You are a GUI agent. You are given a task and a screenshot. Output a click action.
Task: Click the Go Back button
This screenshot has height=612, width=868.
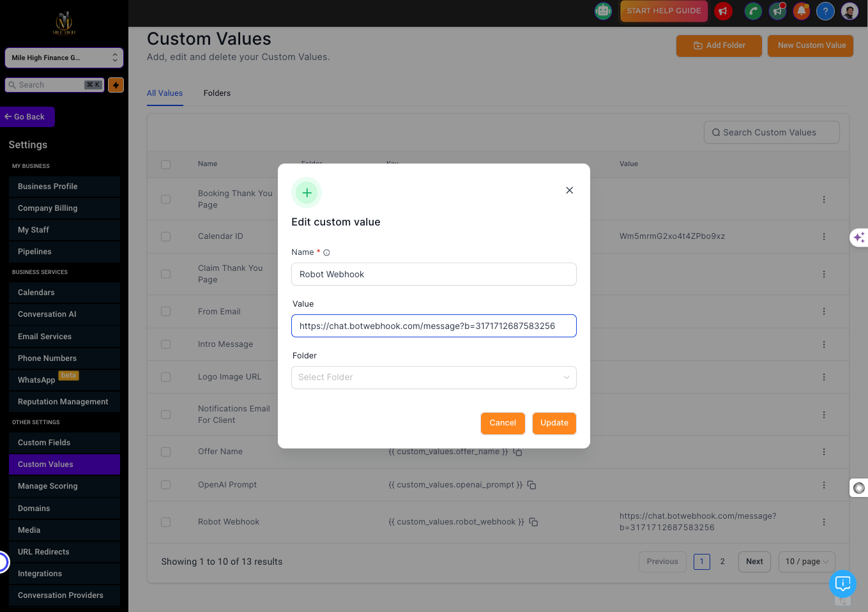coord(27,117)
